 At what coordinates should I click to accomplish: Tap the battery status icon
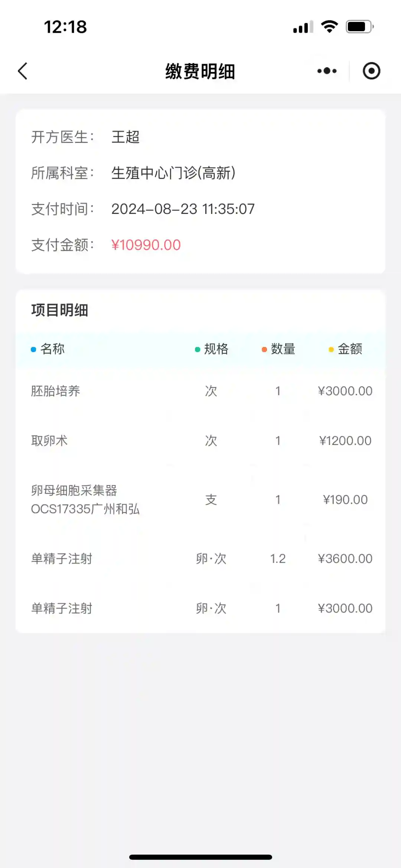[x=359, y=27]
